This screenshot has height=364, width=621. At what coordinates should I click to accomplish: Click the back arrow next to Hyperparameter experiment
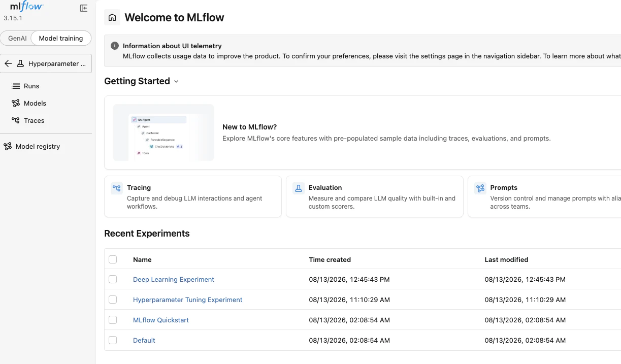pyautogui.click(x=8, y=63)
